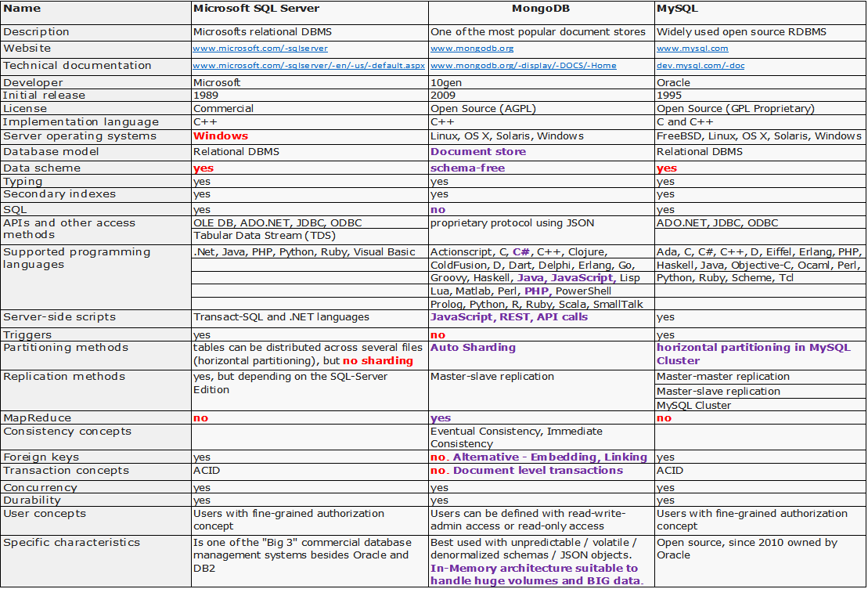
Task: Open the www.mongodb.org website link
Action: coord(472,49)
